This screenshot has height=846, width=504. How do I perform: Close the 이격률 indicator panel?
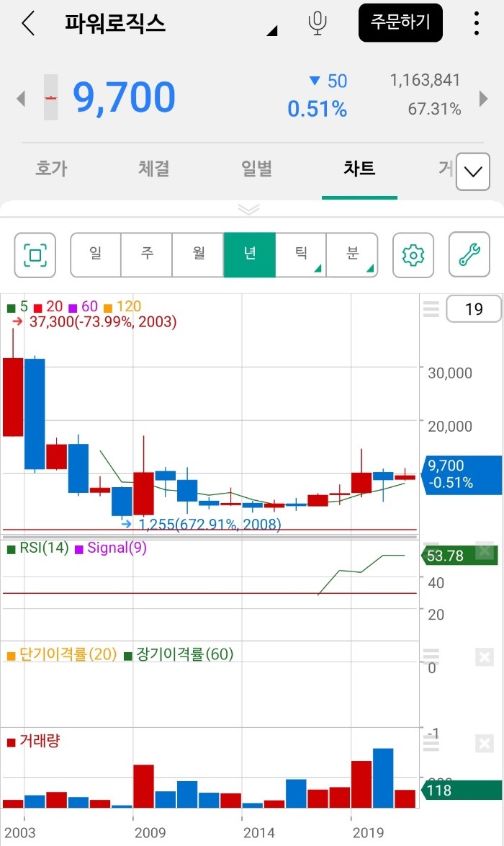click(485, 657)
